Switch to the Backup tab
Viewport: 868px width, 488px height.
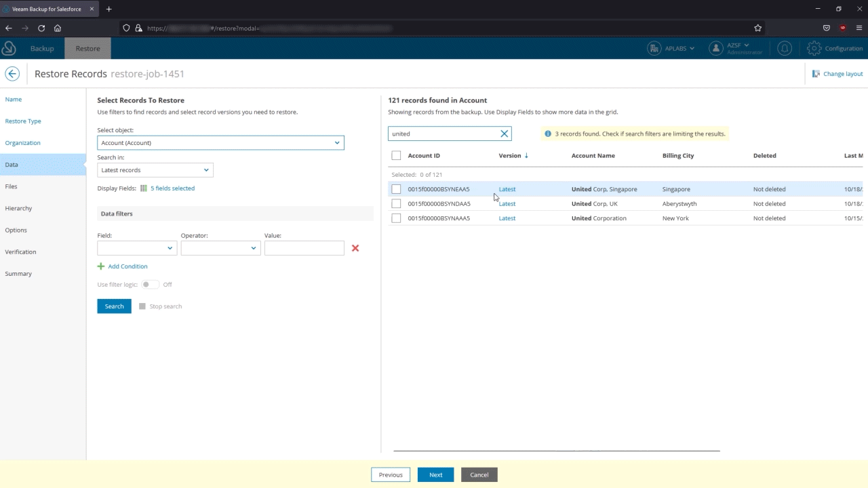click(x=42, y=49)
